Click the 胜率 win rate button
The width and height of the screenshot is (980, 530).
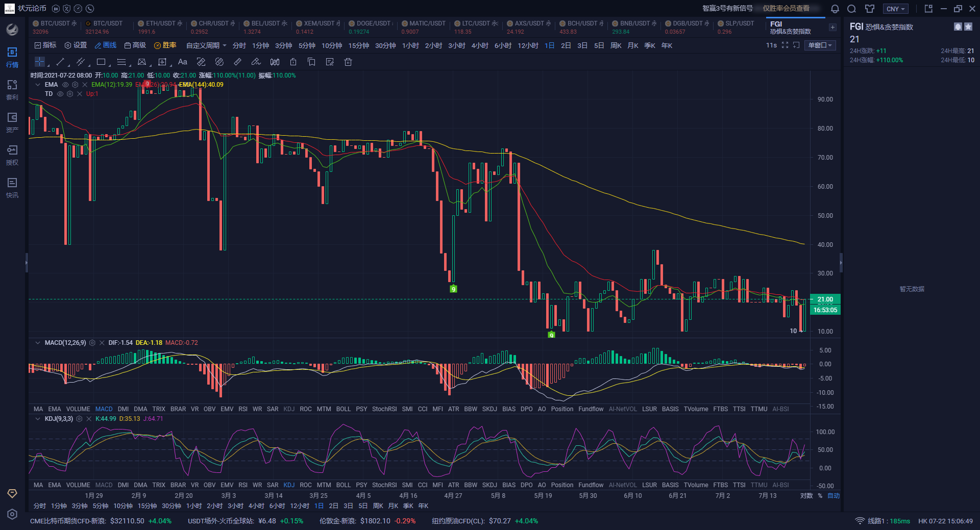[165, 45]
